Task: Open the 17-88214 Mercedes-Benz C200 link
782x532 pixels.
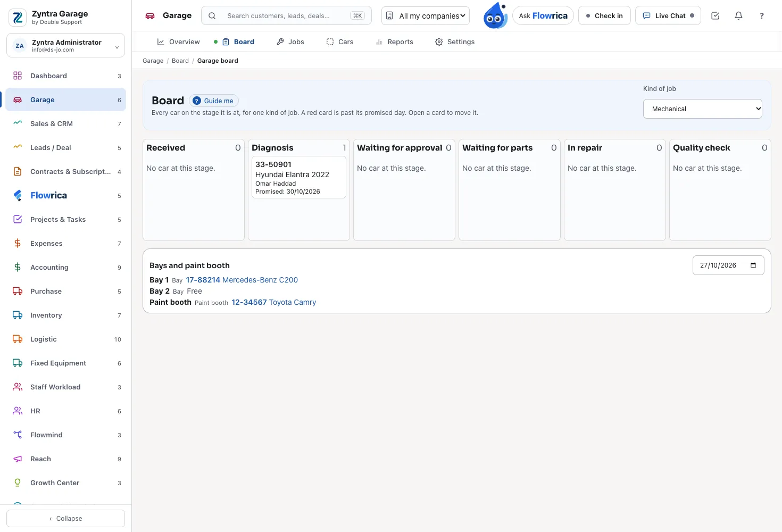Action: pyautogui.click(x=242, y=280)
